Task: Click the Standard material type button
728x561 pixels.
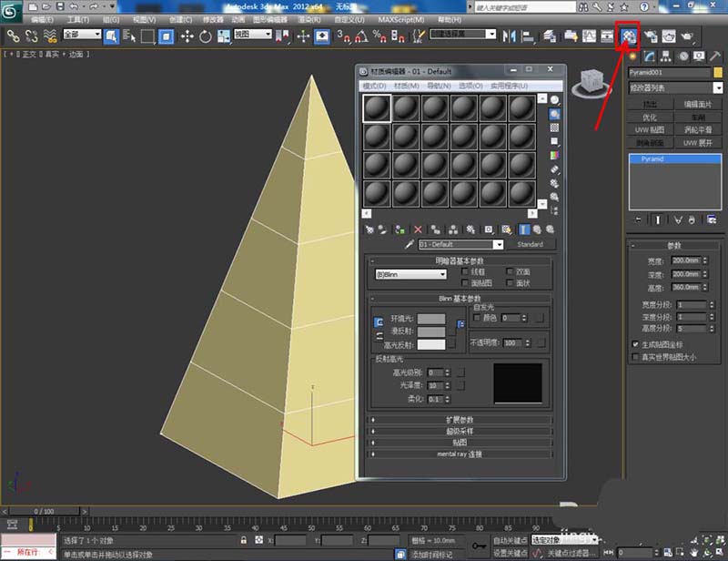Action: coord(530,245)
